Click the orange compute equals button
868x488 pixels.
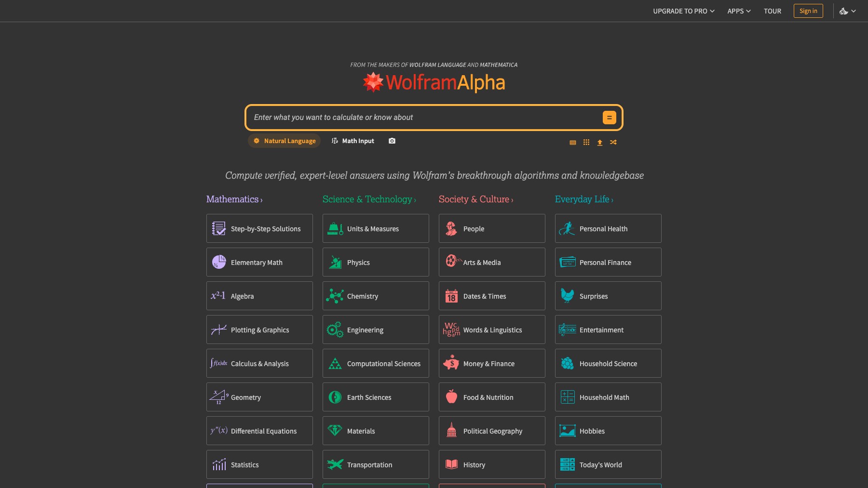click(609, 118)
